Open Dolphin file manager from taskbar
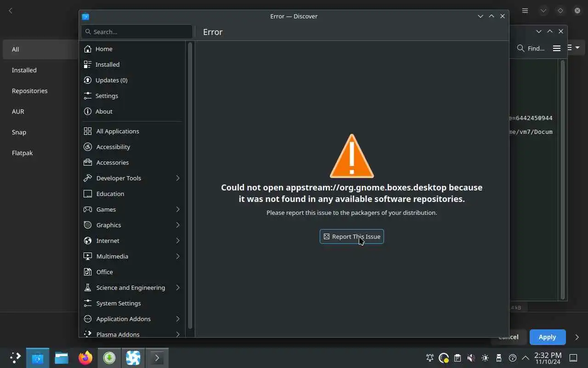Screen dimensions: 588x368 click(62, 358)
